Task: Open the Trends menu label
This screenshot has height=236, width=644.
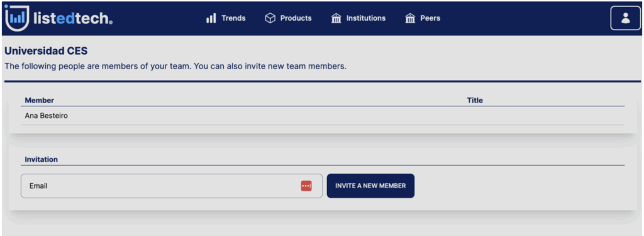Action: (233, 18)
